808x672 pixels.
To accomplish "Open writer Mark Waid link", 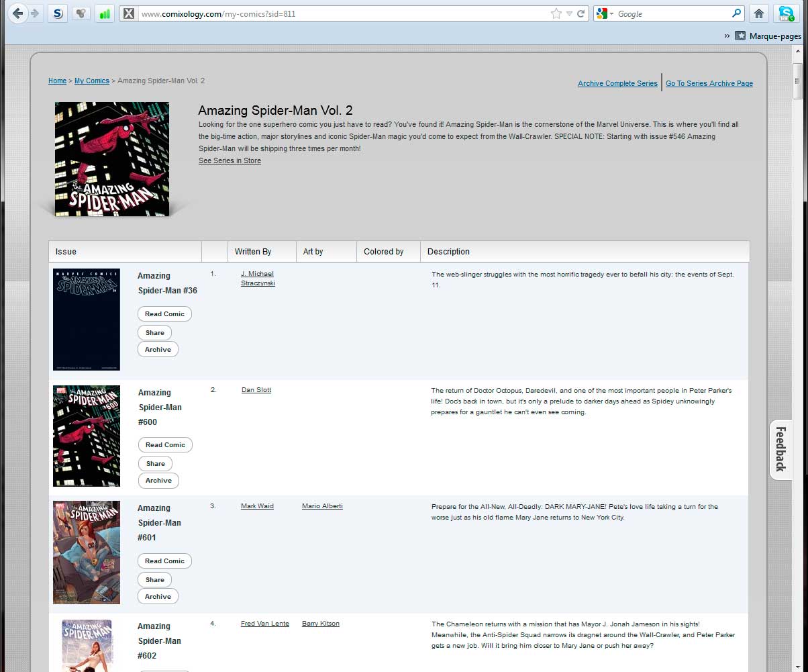I will [257, 506].
